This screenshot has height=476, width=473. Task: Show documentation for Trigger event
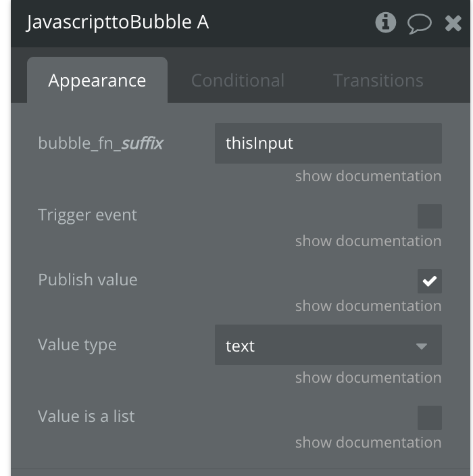368,241
